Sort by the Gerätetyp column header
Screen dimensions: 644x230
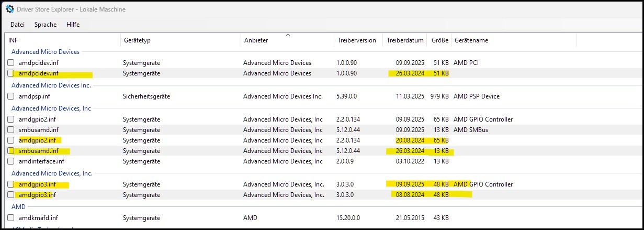point(180,40)
